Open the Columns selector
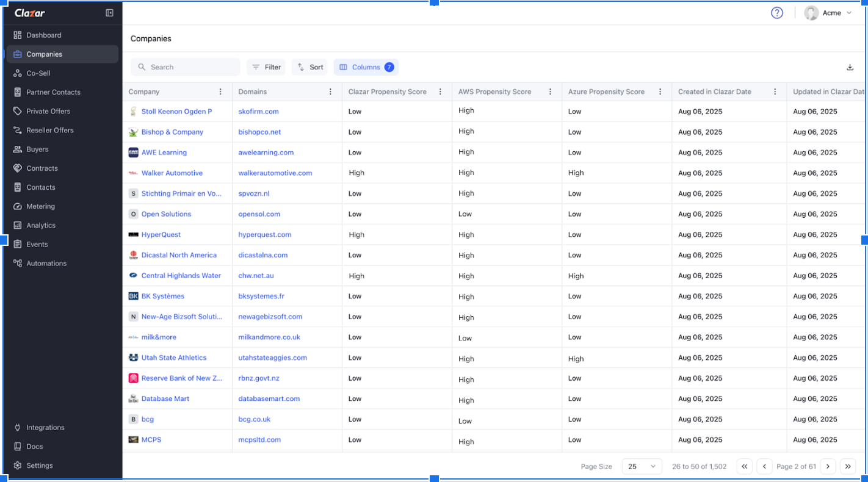The image size is (868, 482). click(366, 67)
